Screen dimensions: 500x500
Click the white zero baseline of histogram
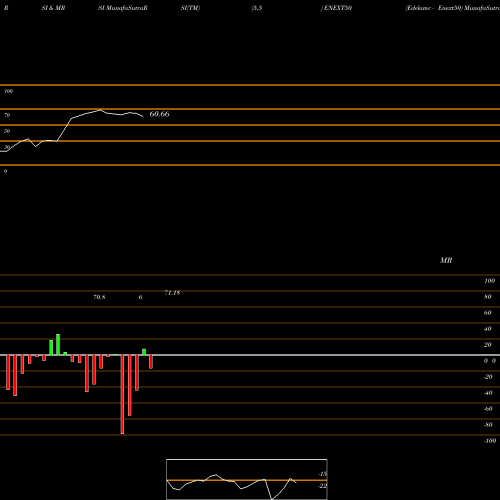(250, 355)
